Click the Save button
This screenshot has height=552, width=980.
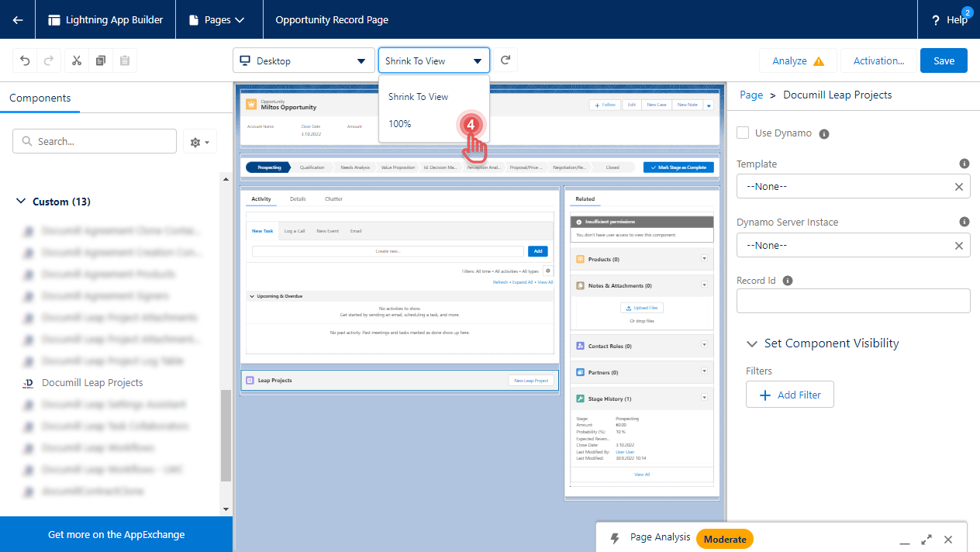coord(943,60)
